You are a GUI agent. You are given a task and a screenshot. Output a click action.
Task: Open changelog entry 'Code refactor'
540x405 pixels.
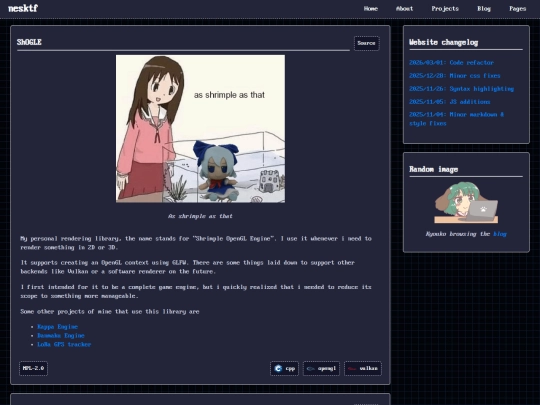(x=451, y=63)
